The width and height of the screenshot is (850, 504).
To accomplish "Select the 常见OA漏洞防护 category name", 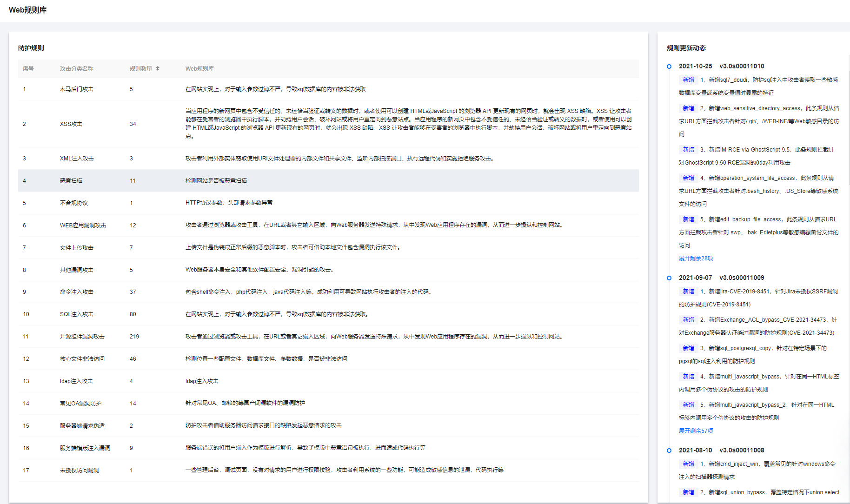I will coord(80,404).
